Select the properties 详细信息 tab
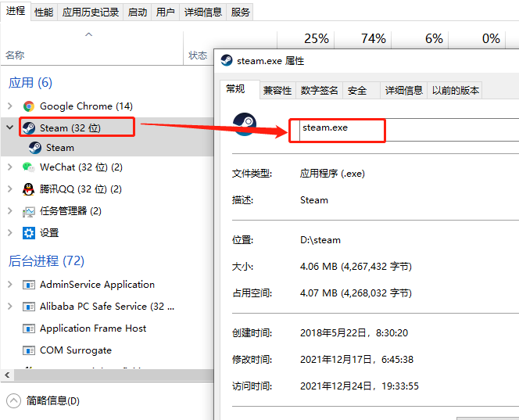This screenshot has height=420, width=519. click(404, 91)
